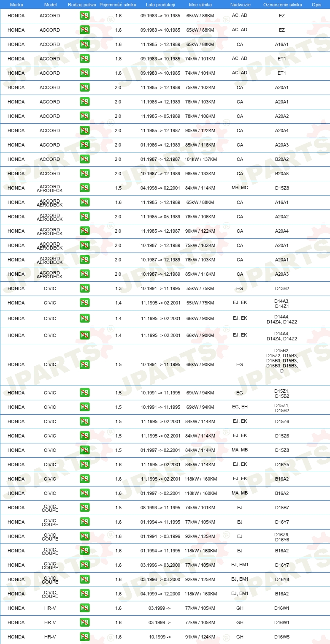Click the Moc silnika column header
Screen dimensions: 330x644
pyautogui.click(x=200, y=5)
